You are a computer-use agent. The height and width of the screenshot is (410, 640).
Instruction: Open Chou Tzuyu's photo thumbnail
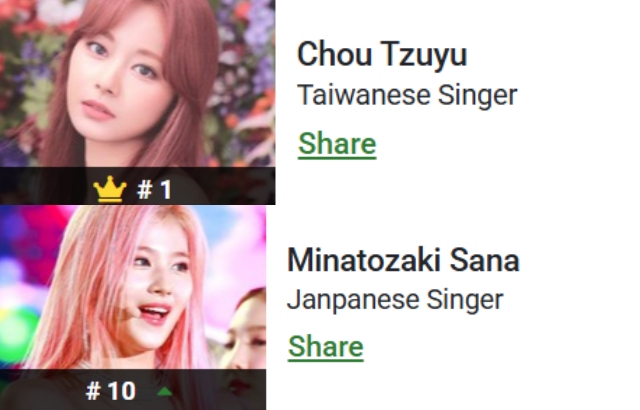click(138, 84)
